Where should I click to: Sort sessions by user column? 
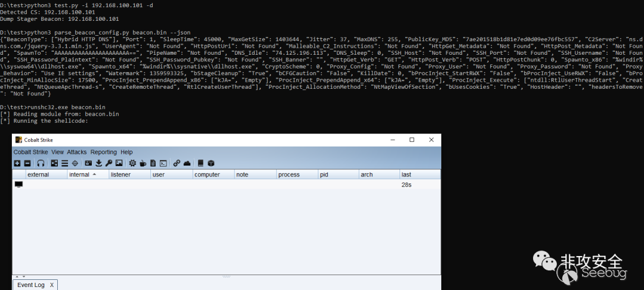(172, 174)
